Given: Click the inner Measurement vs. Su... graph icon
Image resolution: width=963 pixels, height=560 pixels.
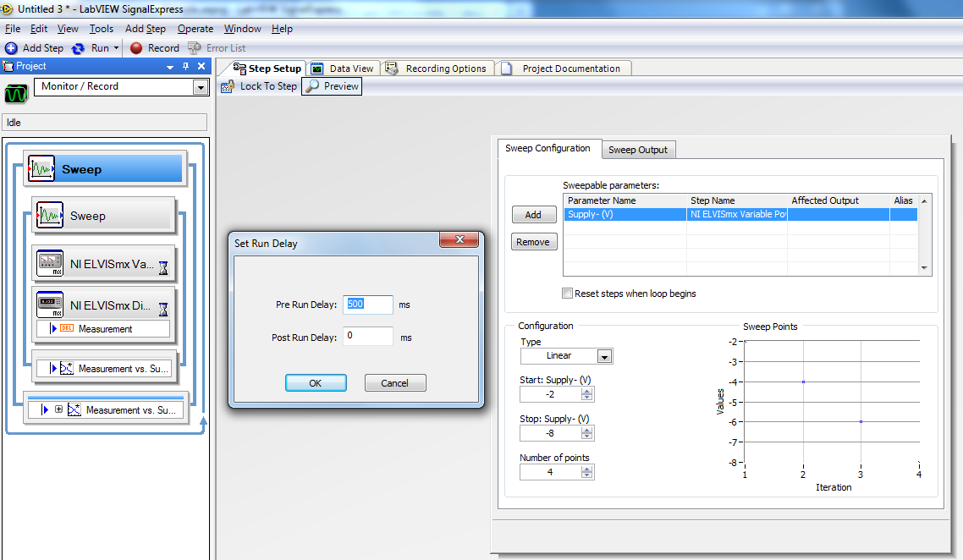Looking at the screenshot, I should click(x=67, y=369).
